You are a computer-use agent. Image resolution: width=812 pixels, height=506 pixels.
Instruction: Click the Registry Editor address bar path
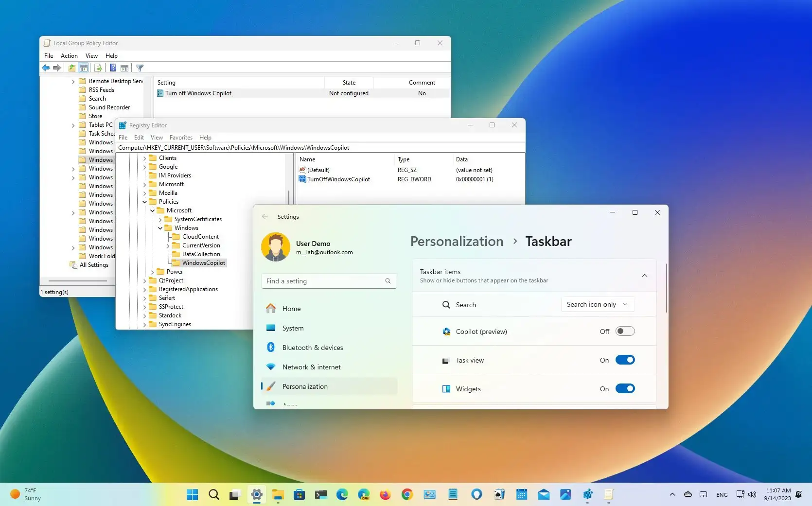click(x=320, y=148)
